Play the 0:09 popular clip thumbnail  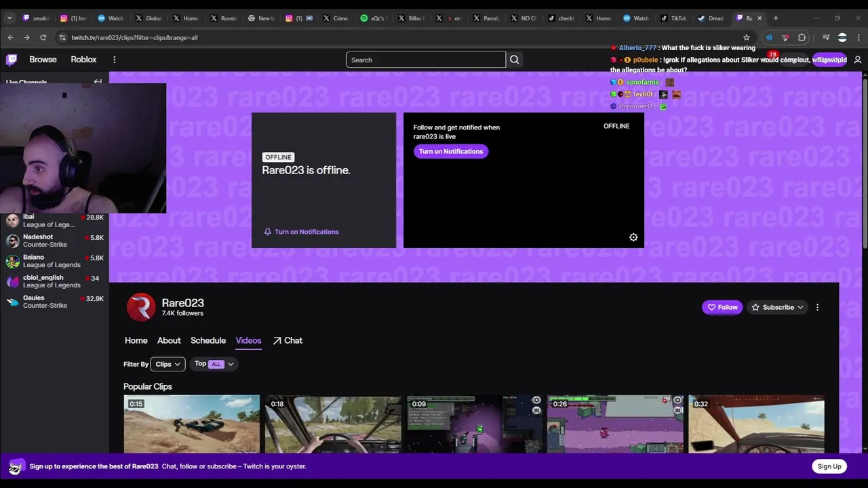(x=475, y=424)
